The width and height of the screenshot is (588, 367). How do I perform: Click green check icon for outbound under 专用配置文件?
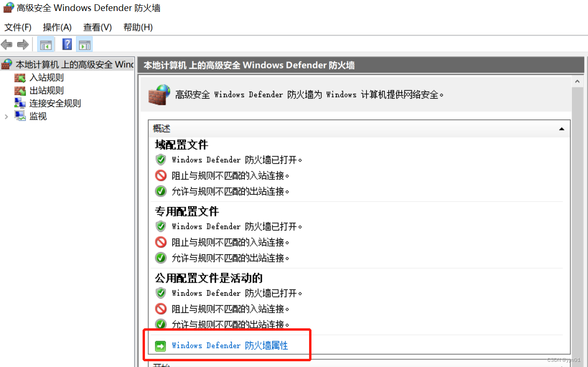[x=161, y=258]
